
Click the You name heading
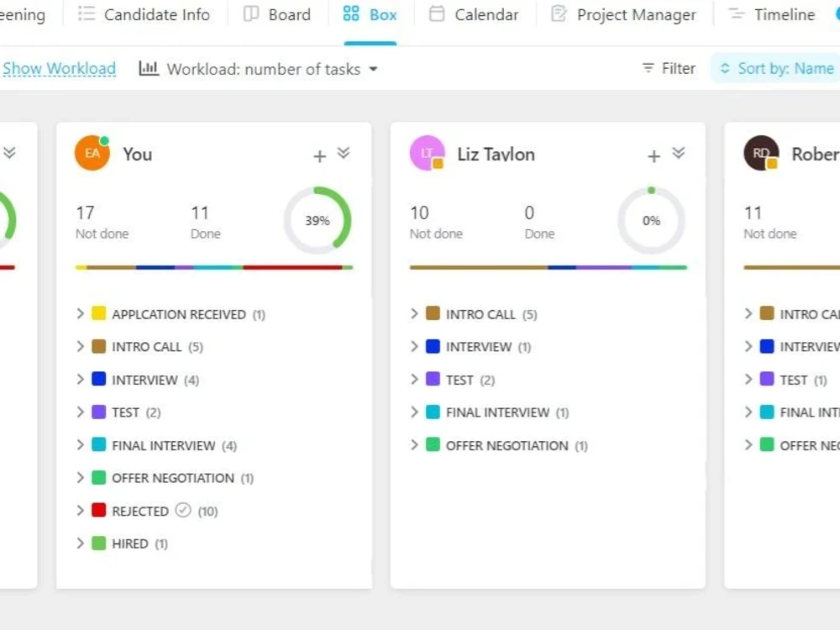click(x=138, y=155)
